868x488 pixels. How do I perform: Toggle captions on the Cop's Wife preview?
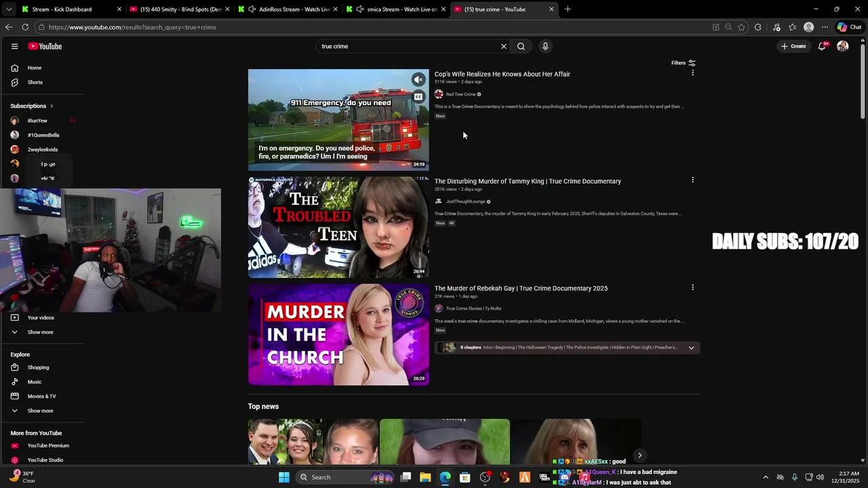click(x=418, y=97)
